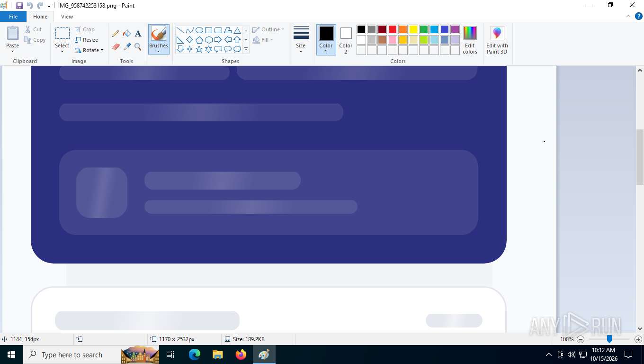The height and width of the screenshot is (364, 644).
Task: Open File Explorer from the taskbar
Action: pyautogui.click(x=218, y=355)
